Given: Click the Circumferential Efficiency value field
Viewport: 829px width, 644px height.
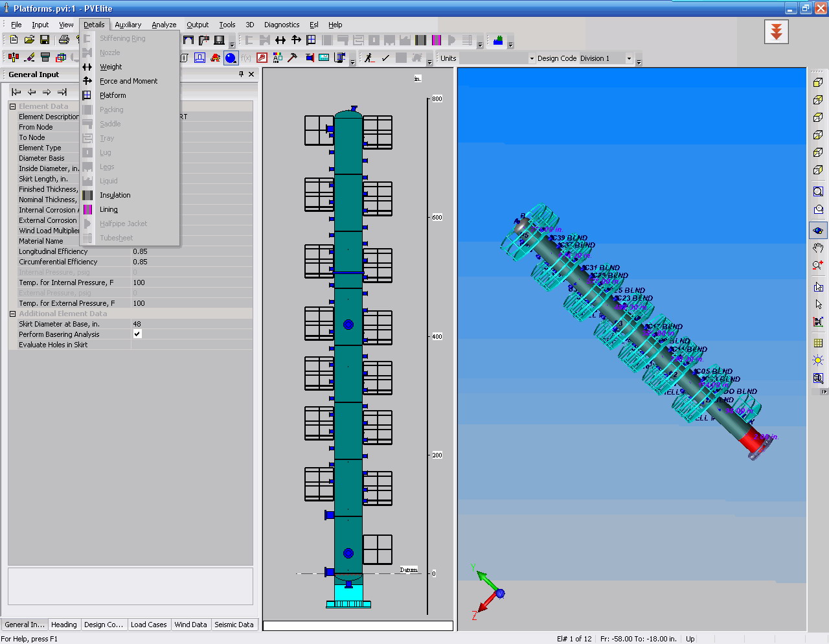Looking at the screenshot, I should click(x=192, y=262).
